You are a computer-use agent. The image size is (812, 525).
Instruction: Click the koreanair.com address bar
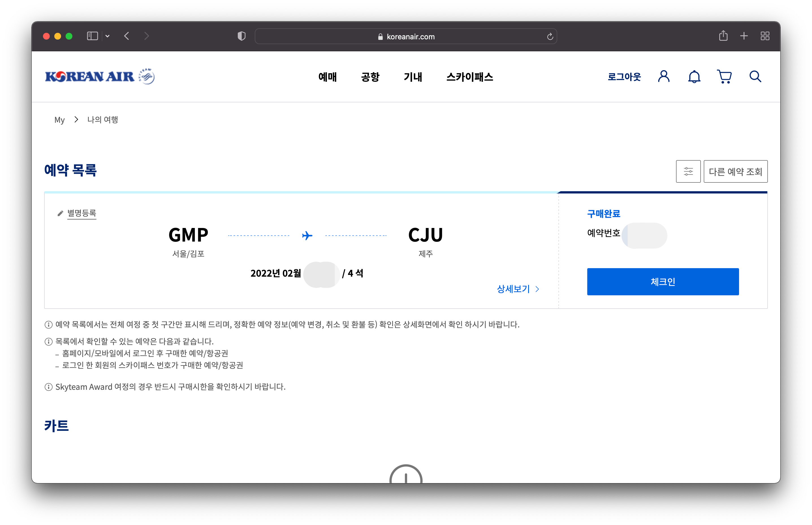405,36
